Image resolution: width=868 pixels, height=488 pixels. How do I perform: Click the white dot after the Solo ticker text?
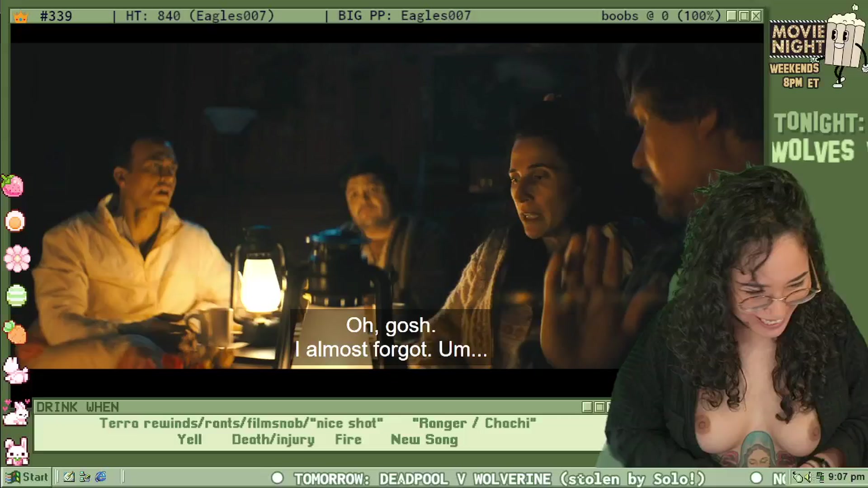click(x=756, y=478)
